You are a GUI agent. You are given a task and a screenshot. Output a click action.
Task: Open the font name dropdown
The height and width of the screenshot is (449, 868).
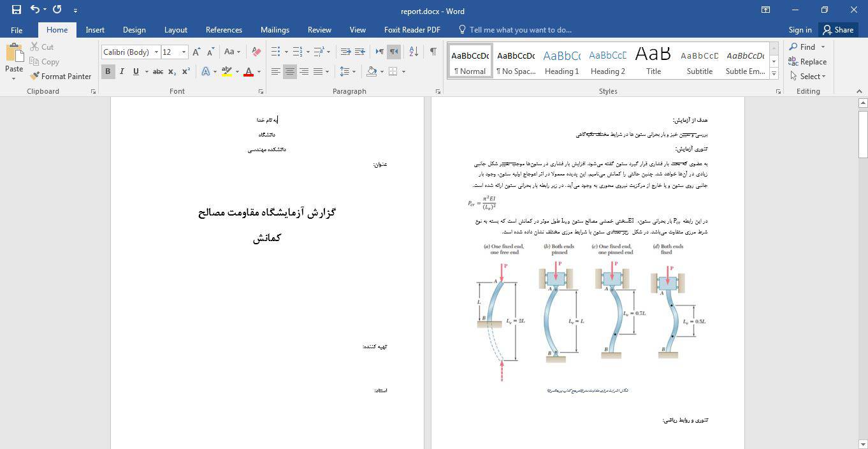[156, 52]
